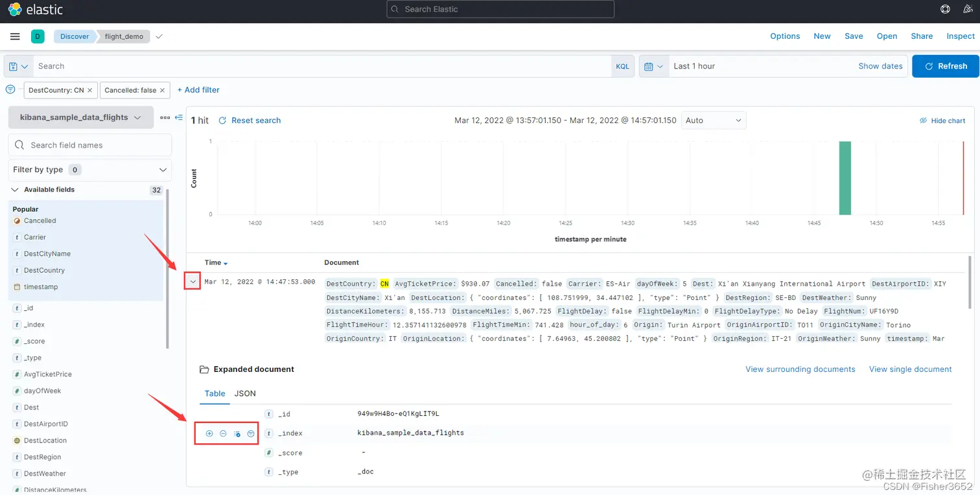Toggle _index column in table icon
The image size is (980, 495).
click(237, 433)
